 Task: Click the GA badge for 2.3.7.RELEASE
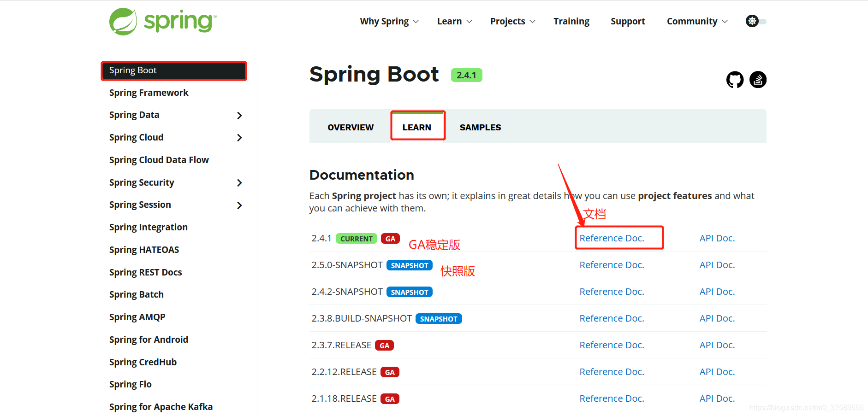(x=384, y=346)
